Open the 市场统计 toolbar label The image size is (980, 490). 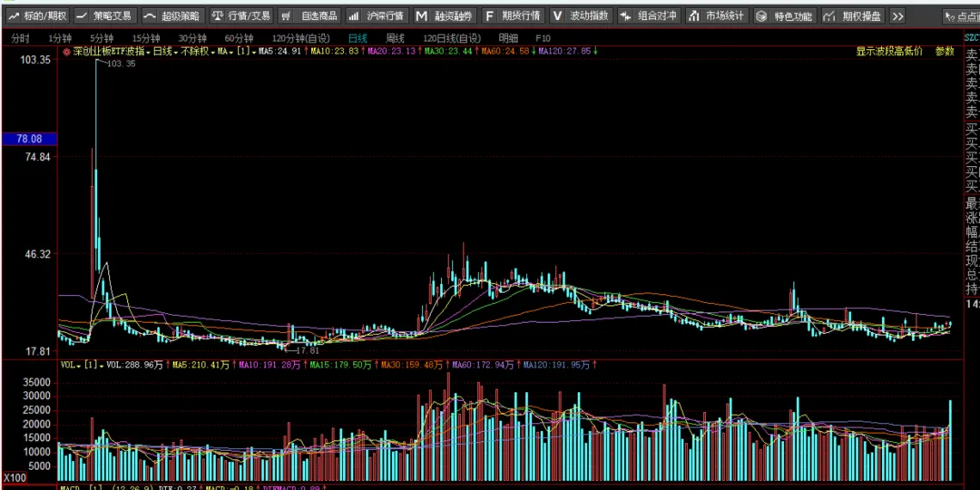coord(726,16)
